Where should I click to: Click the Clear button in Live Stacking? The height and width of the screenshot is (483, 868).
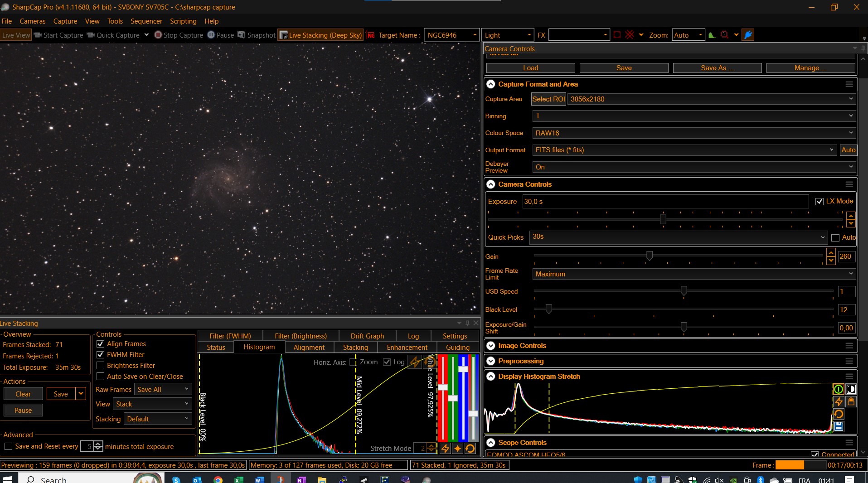click(23, 394)
